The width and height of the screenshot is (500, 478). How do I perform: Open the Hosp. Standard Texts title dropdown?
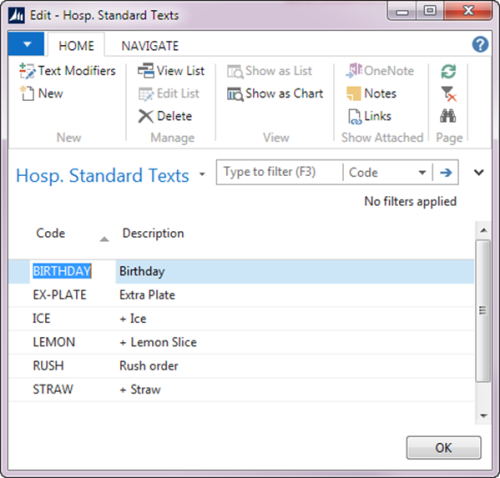pos(202,174)
